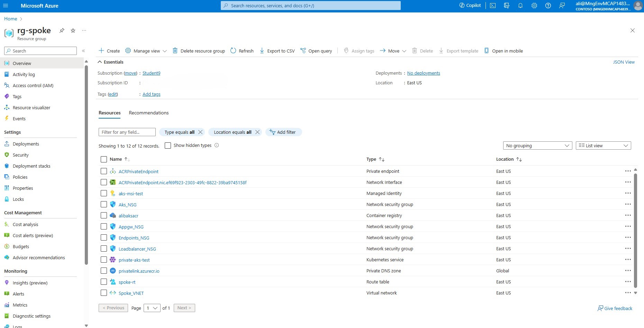The height and width of the screenshot is (328, 644).
Task: Click Open query
Action: click(316, 51)
